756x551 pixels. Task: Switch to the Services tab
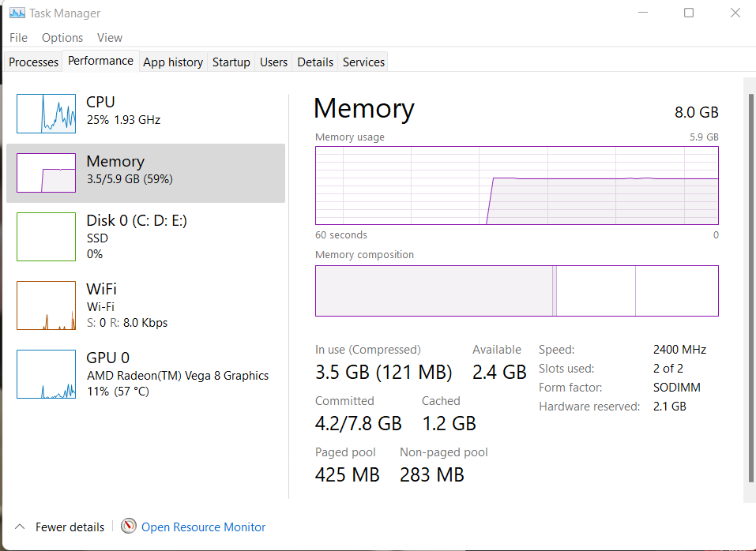pyautogui.click(x=363, y=62)
